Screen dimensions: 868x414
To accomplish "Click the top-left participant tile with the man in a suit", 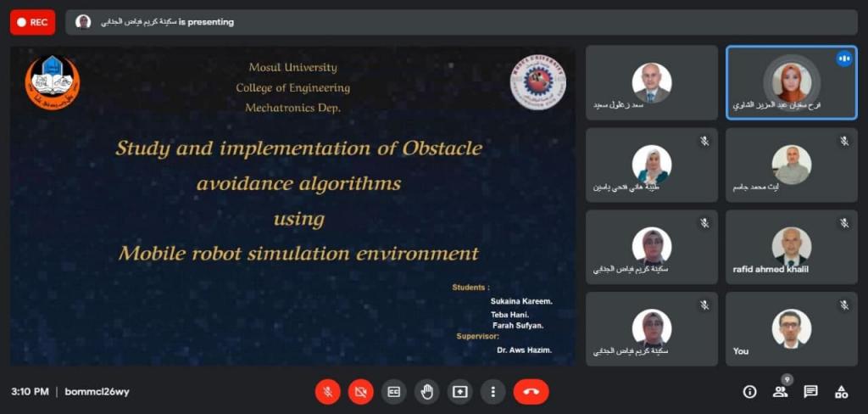I will coord(651,82).
